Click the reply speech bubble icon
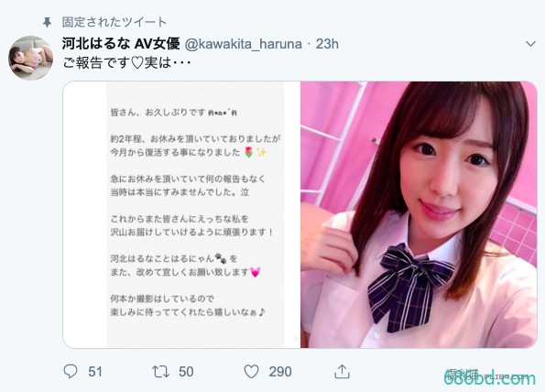Image resolution: width=545 pixels, height=392 pixels. [x=71, y=371]
